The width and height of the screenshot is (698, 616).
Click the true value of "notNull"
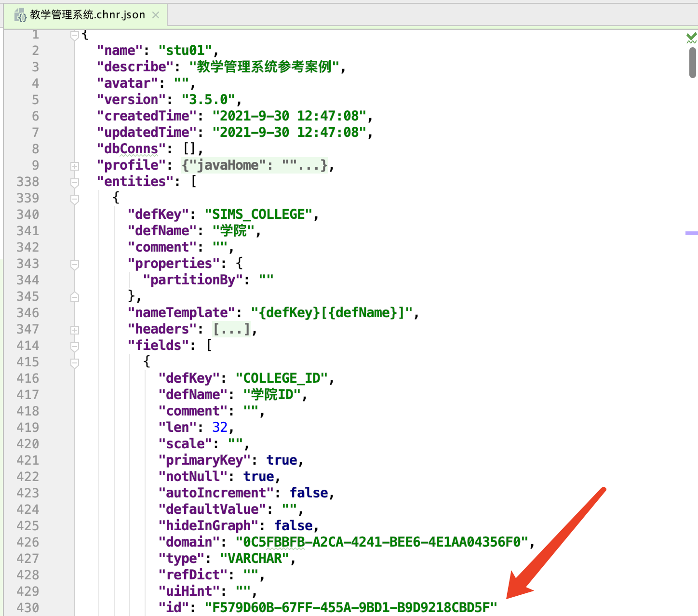[x=258, y=477]
